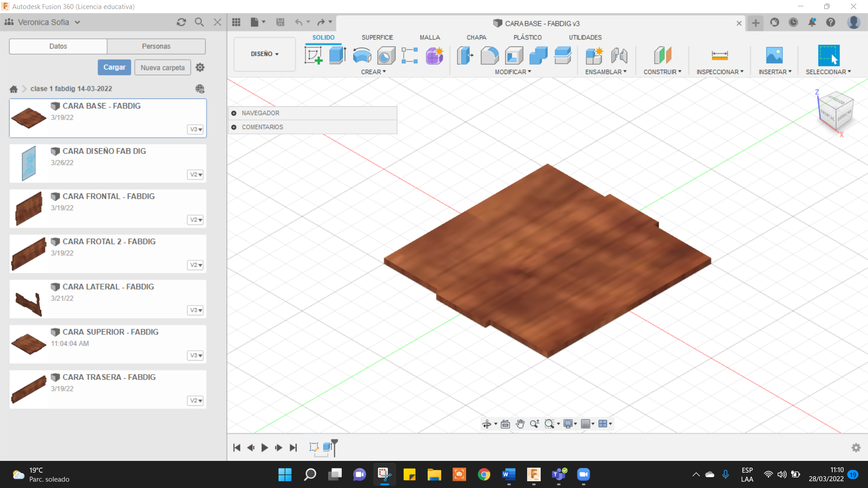The width and height of the screenshot is (868, 488).
Task: Click the Fillet tool in Modificar
Action: (x=490, y=56)
